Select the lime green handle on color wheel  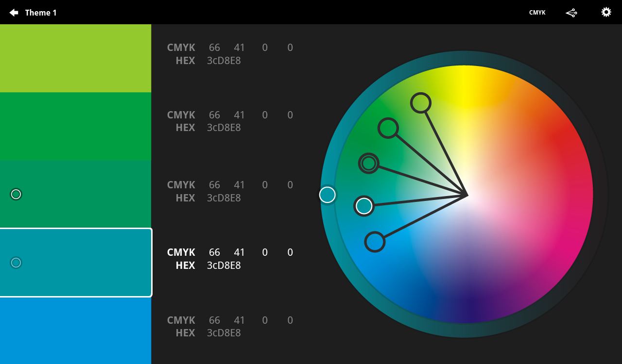point(420,103)
